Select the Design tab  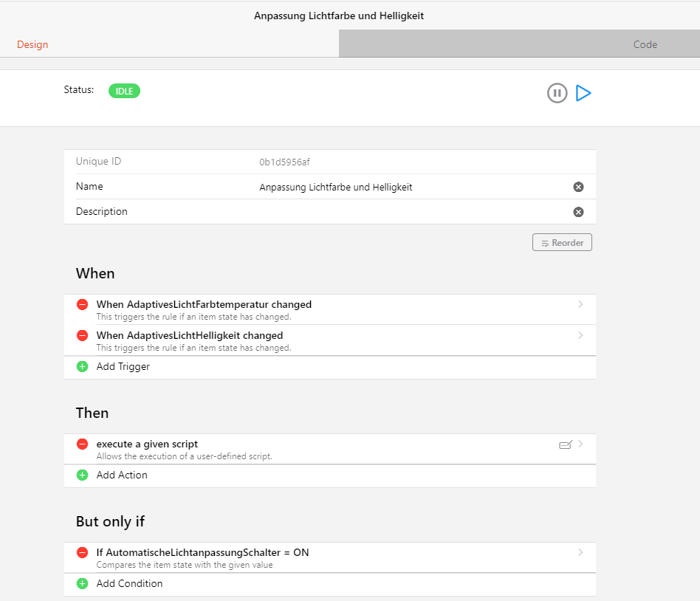(x=32, y=44)
